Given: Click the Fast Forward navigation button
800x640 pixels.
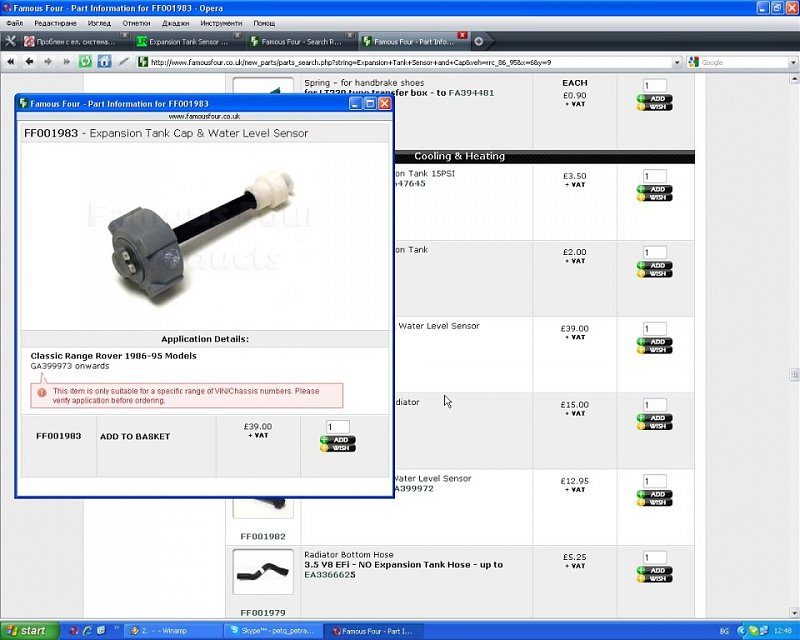Looking at the screenshot, I should click(66, 62).
